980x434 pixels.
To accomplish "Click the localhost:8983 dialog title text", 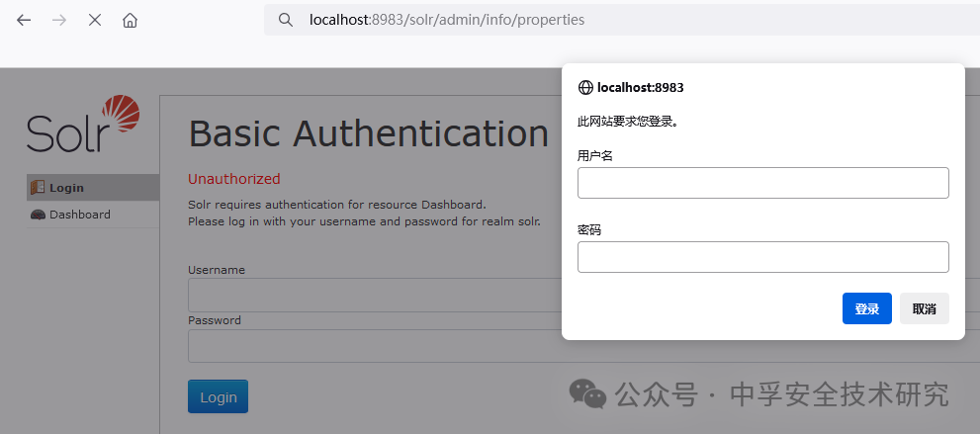I will [x=641, y=87].
